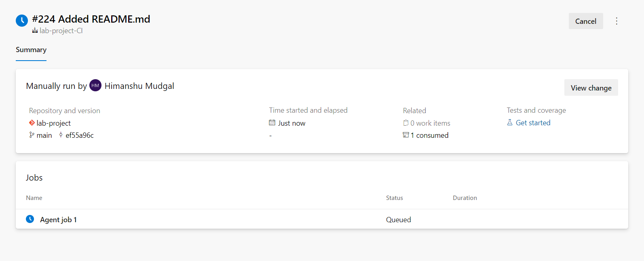Click the View change button

(591, 88)
